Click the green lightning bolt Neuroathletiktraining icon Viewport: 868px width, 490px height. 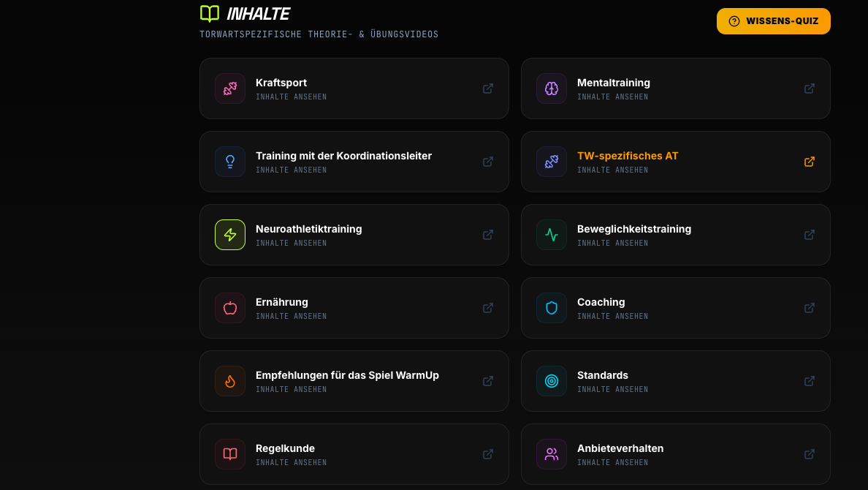pos(229,235)
